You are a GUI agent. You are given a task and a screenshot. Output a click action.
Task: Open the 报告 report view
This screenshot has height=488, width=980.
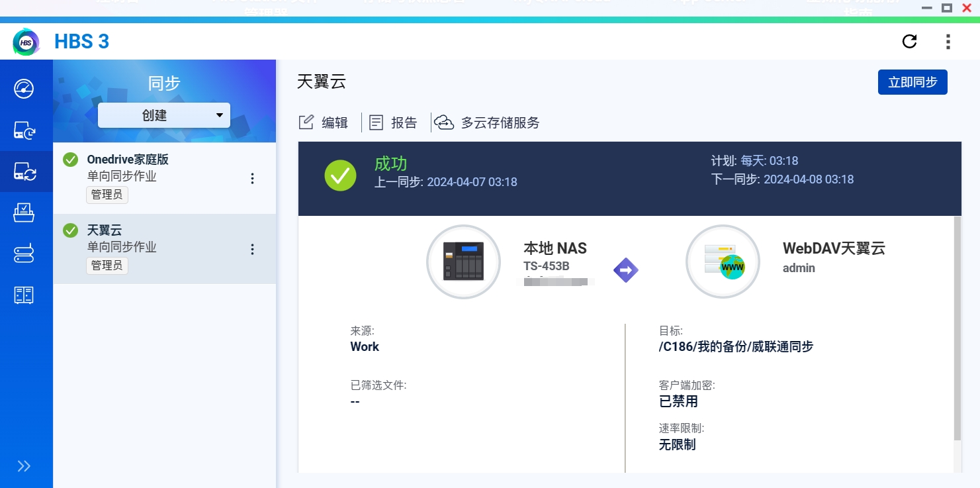(394, 122)
